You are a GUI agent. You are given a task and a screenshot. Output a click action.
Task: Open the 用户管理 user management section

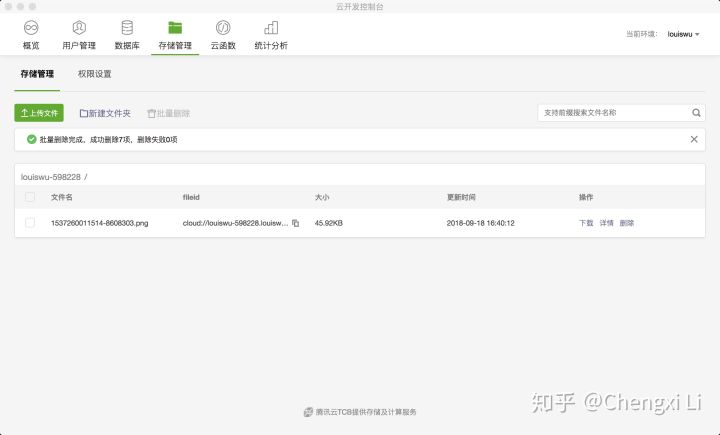coord(79,35)
